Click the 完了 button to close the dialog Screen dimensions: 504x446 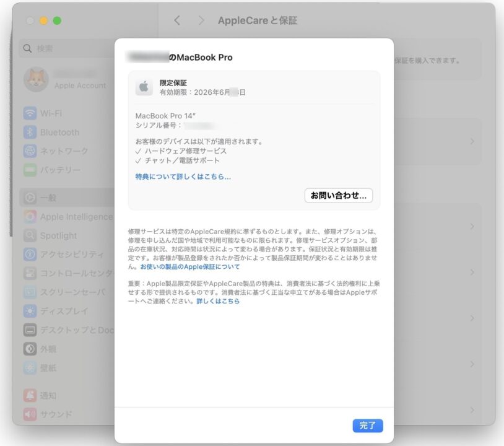(x=367, y=426)
